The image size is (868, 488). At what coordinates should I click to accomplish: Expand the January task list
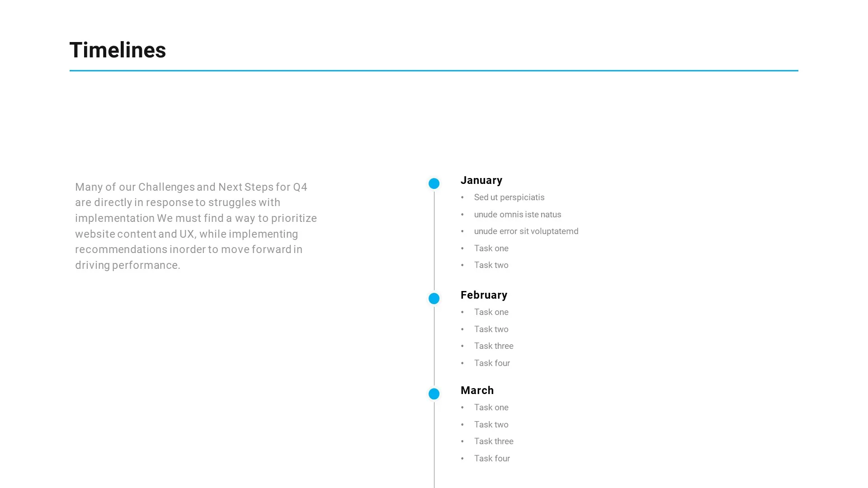pyautogui.click(x=434, y=183)
